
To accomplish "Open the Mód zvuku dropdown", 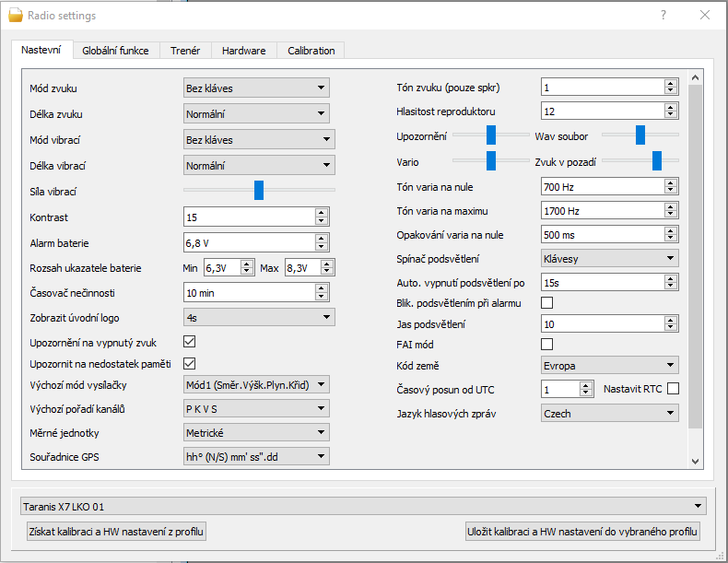I will [x=256, y=88].
